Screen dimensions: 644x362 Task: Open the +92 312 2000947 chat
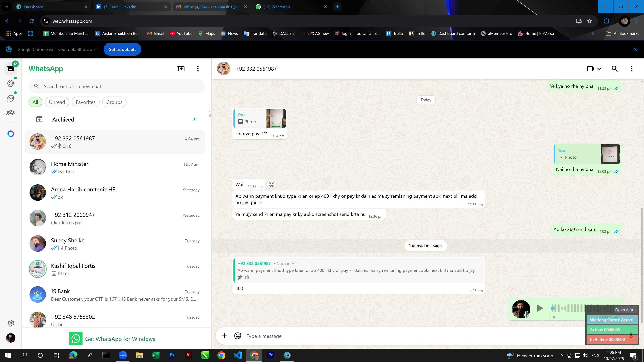(x=115, y=218)
